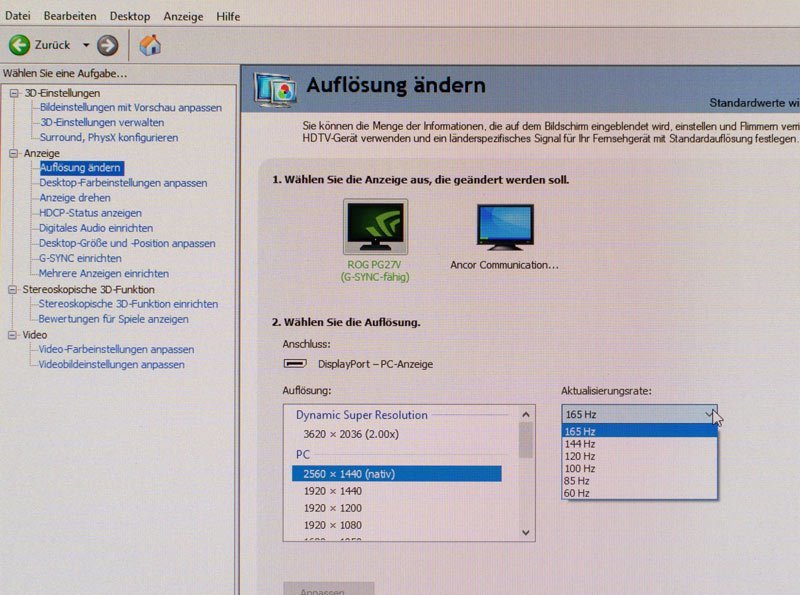The height and width of the screenshot is (595, 800).
Task: Click resolution list scroll down arrow
Action: 526,532
